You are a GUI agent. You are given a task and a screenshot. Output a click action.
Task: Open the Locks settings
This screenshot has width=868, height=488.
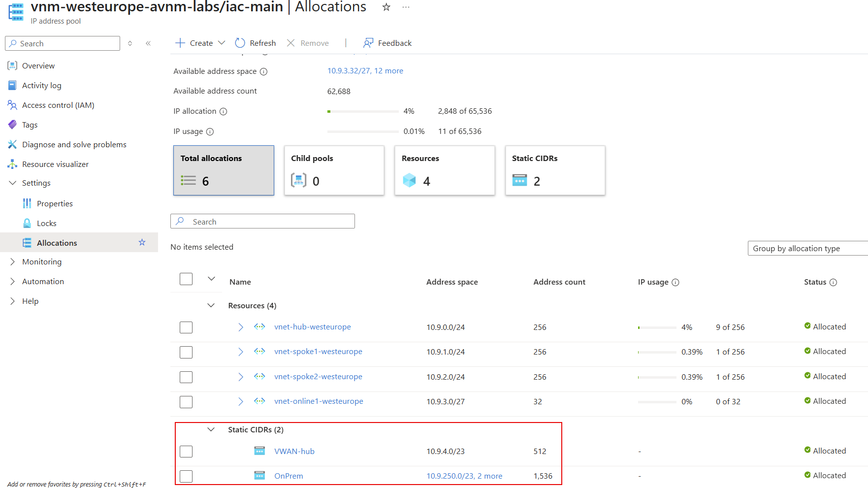[x=45, y=223]
